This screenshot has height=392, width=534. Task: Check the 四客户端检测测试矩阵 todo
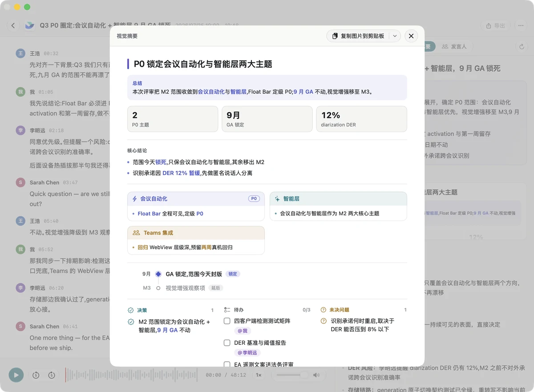click(227, 321)
